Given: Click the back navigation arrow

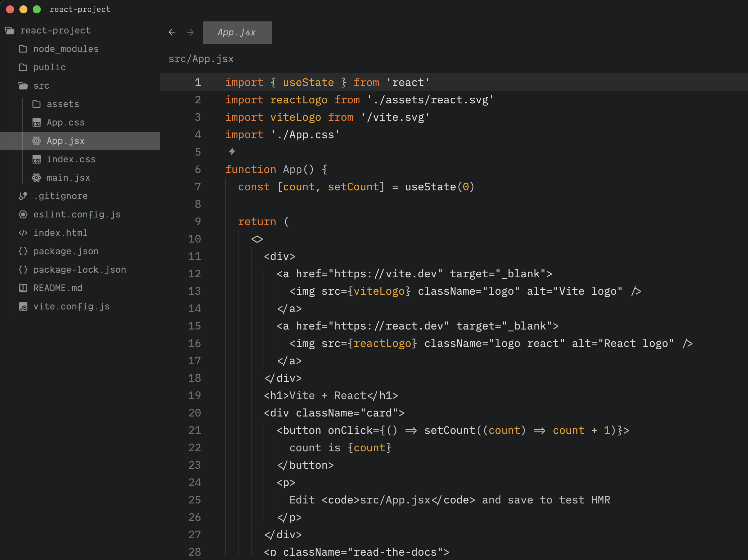Looking at the screenshot, I should [x=172, y=32].
